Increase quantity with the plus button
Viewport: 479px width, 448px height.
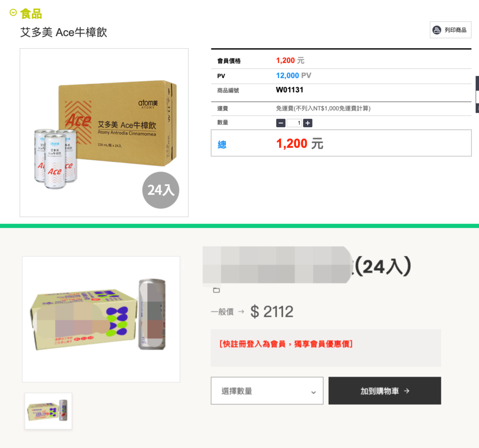[308, 123]
